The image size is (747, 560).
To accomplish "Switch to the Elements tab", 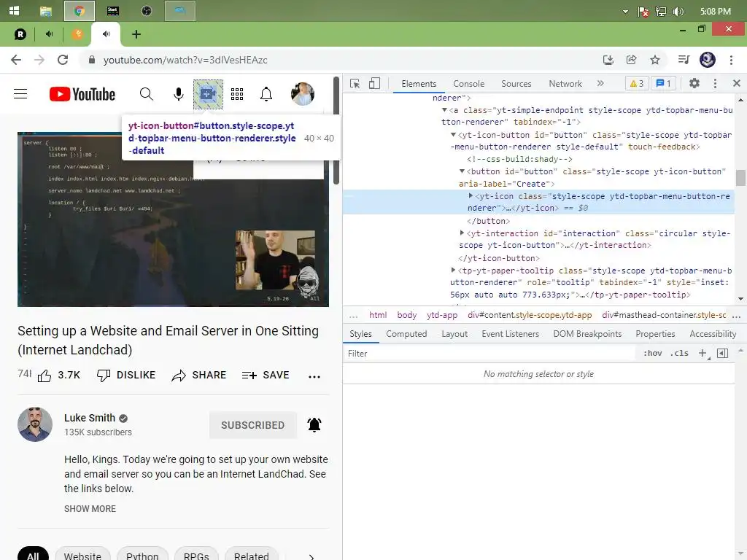I will click(x=419, y=84).
